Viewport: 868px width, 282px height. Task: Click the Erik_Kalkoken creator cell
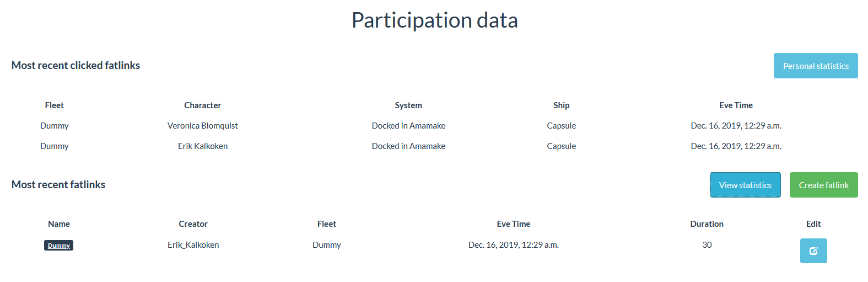(x=193, y=245)
